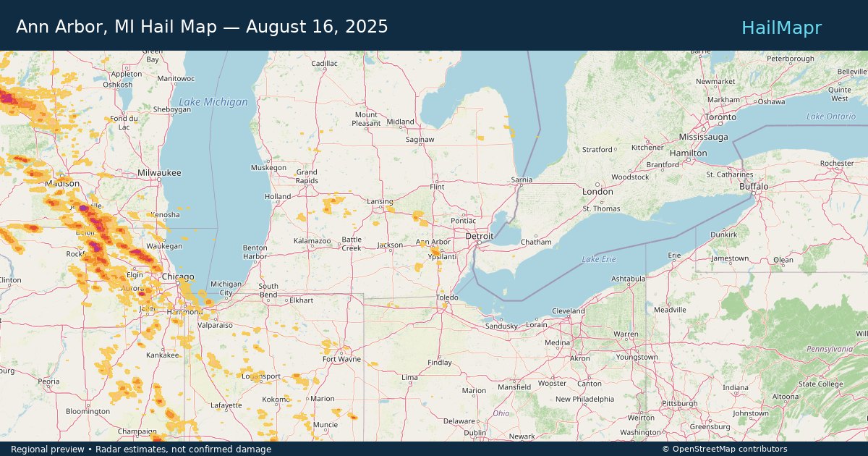Viewport: 868px width, 456px height.
Task: Click the South Bend city label
Action: tap(268, 291)
